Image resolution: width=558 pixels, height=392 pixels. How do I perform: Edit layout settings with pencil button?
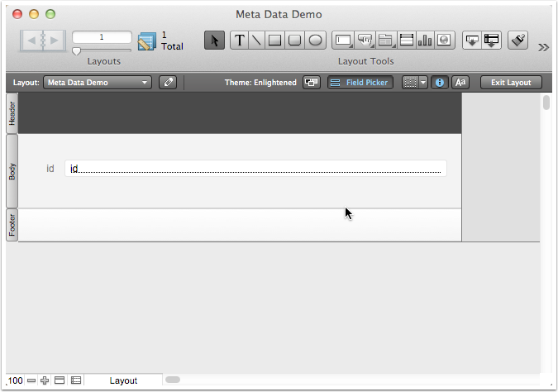coord(167,83)
